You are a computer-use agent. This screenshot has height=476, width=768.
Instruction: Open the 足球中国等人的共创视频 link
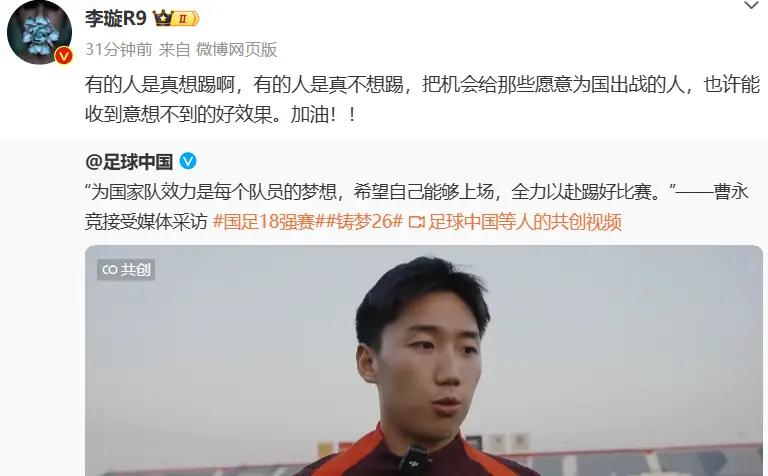tap(525, 221)
